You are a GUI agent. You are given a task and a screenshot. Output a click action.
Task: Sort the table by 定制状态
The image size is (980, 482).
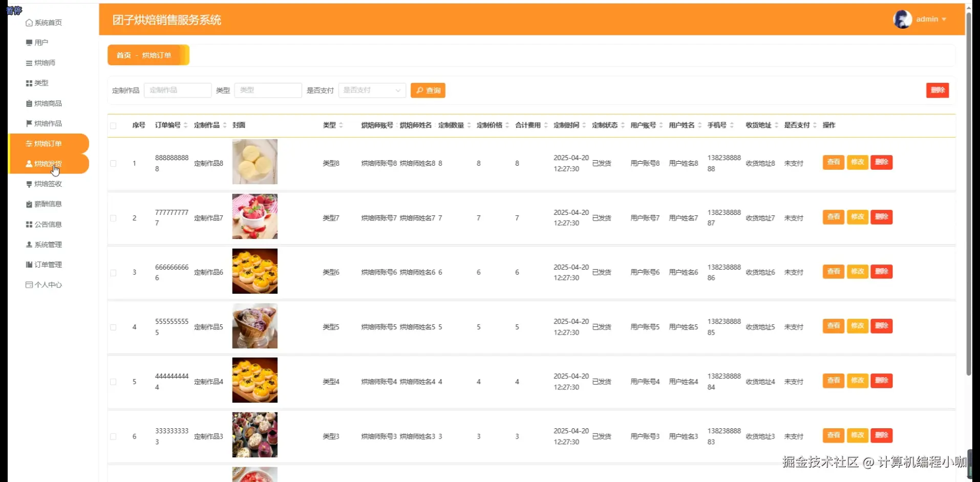[x=623, y=125]
